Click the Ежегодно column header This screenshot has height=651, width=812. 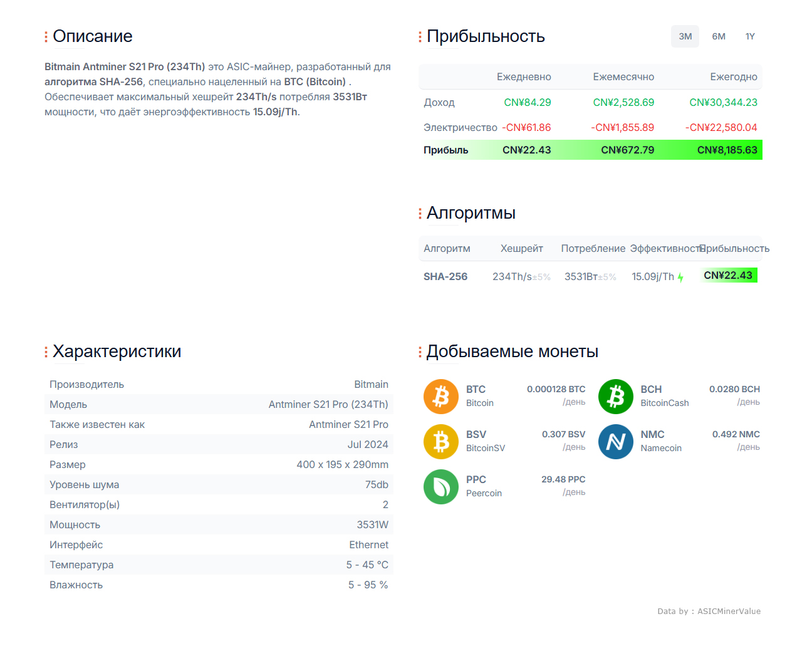pos(734,76)
